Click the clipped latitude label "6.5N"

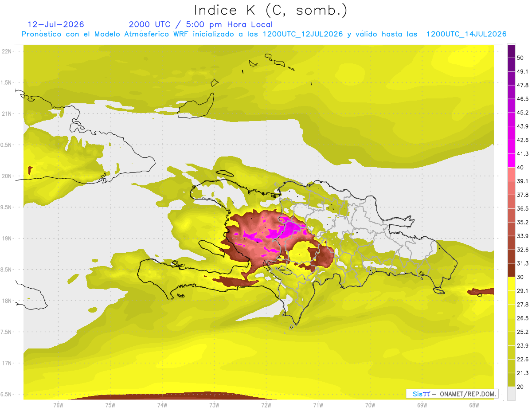(6, 395)
